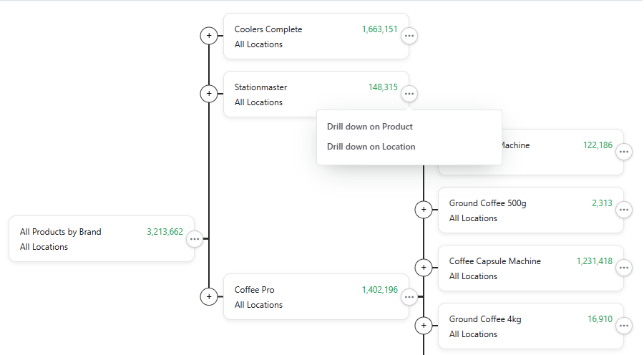Click the Coolers Complete value 1,663,151
644x355 pixels.
379,29
